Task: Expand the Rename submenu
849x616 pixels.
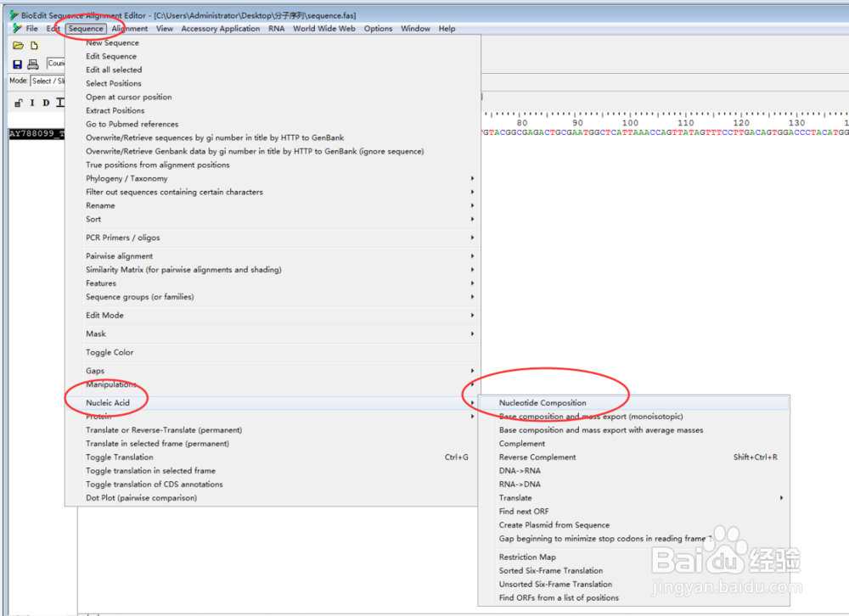Action: (273, 205)
